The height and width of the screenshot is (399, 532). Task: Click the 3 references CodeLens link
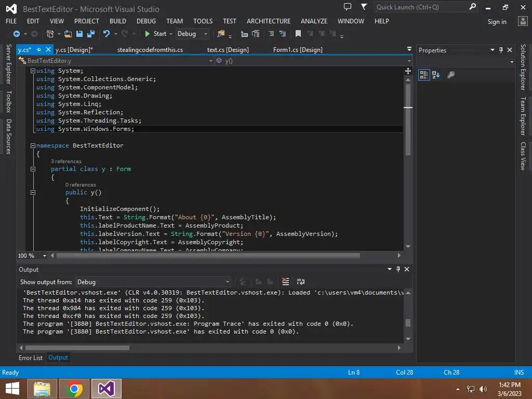(x=66, y=162)
